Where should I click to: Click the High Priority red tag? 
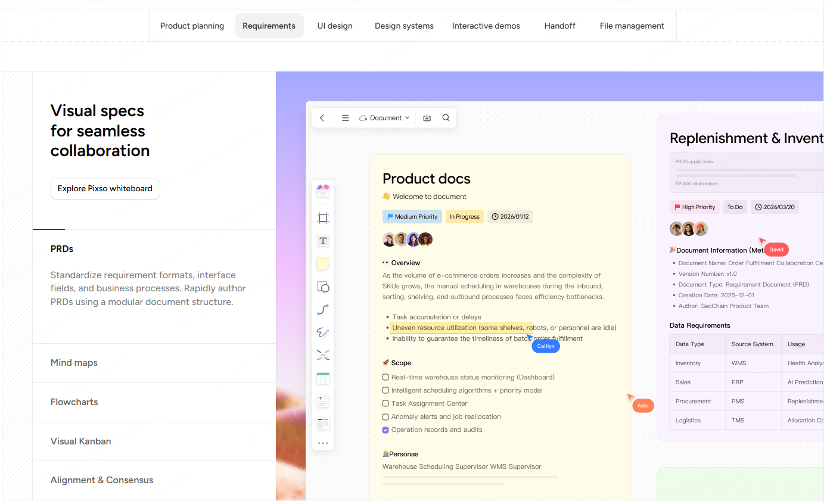(x=695, y=207)
